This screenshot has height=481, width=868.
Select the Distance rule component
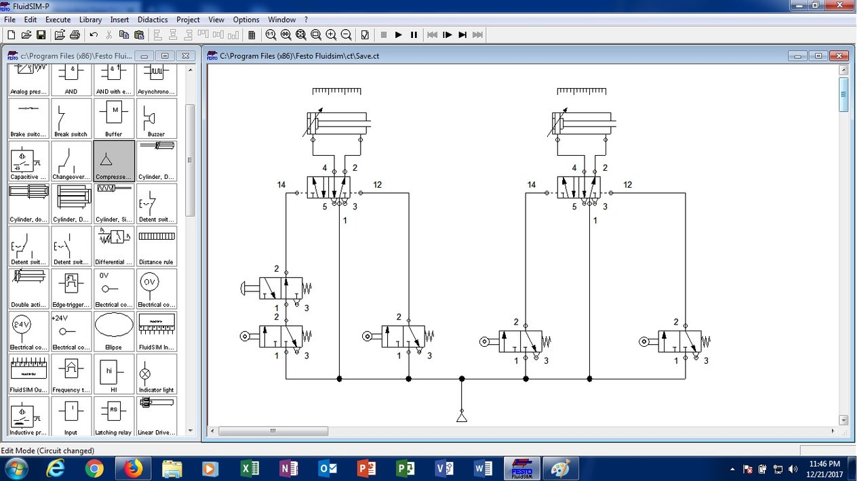point(157,246)
